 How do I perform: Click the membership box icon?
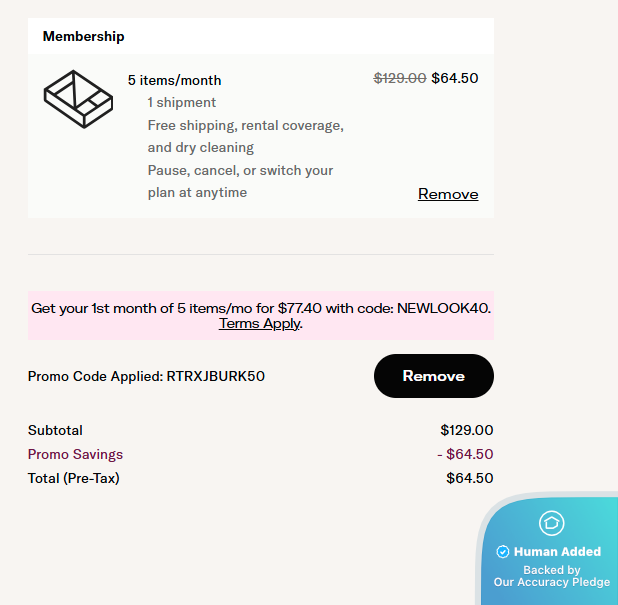pyautogui.click(x=78, y=99)
